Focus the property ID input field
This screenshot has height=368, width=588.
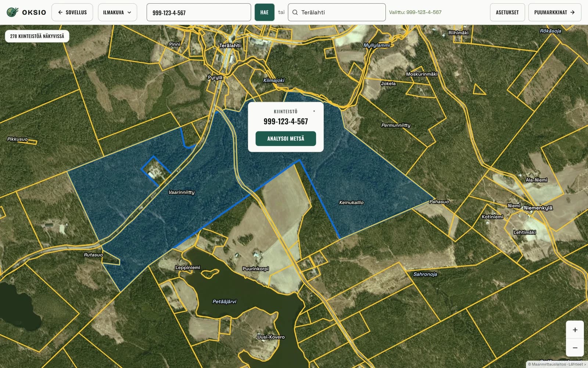click(198, 12)
